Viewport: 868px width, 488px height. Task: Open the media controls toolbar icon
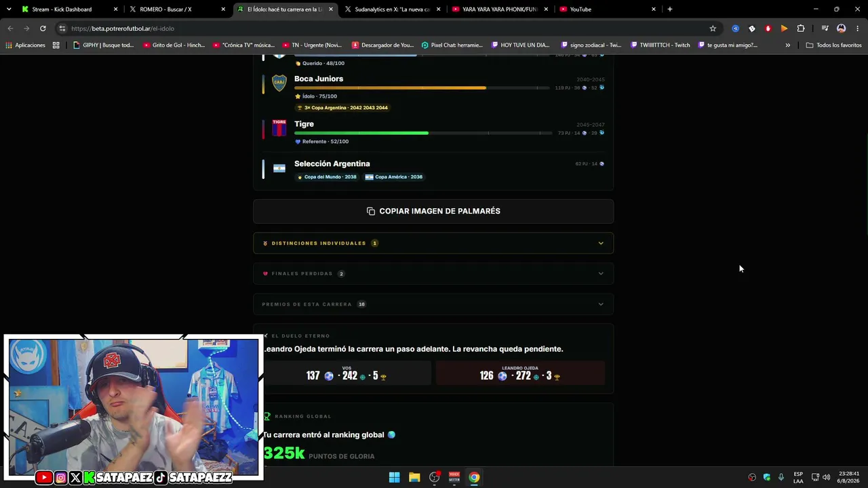click(x=825, y=28)
